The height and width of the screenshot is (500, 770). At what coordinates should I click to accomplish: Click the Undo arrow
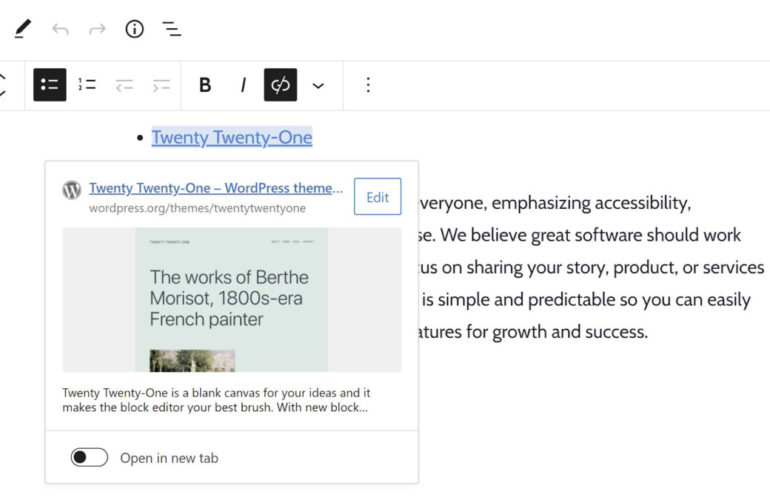click(x=60, y=29)
